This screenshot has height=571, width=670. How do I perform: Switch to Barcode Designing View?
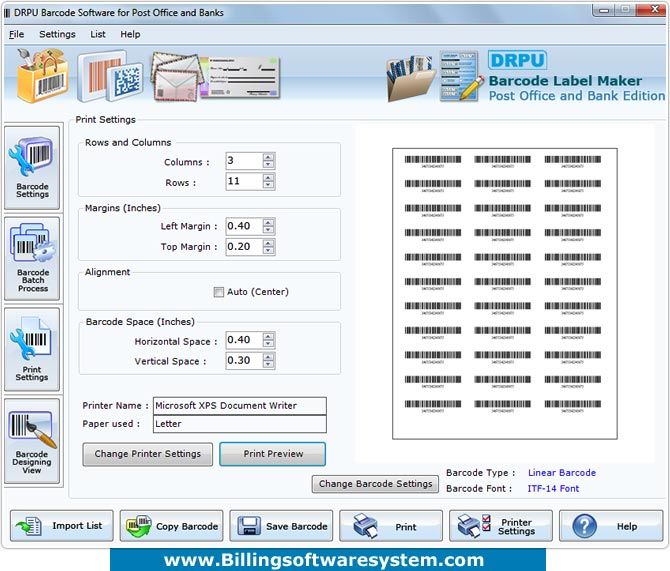(32, 441)
